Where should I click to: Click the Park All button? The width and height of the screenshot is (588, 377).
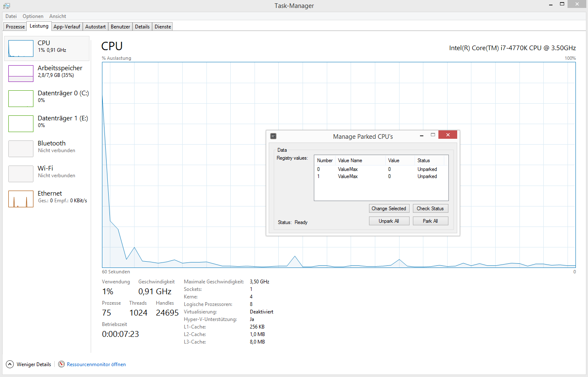(x=430, y=221)
